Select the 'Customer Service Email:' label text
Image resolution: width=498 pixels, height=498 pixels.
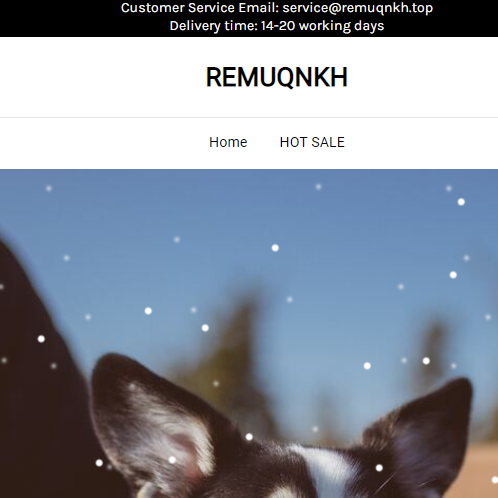[200, 8]
